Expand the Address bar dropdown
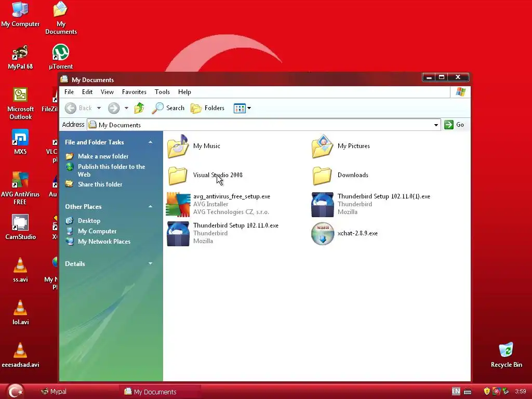 (x=436, y=125)
